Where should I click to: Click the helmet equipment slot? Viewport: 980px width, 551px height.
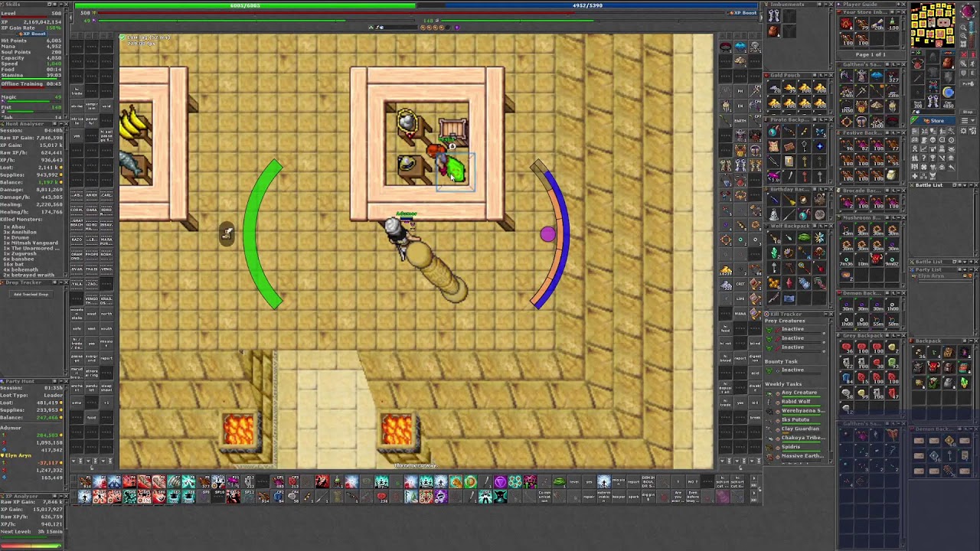pos(933,57)
